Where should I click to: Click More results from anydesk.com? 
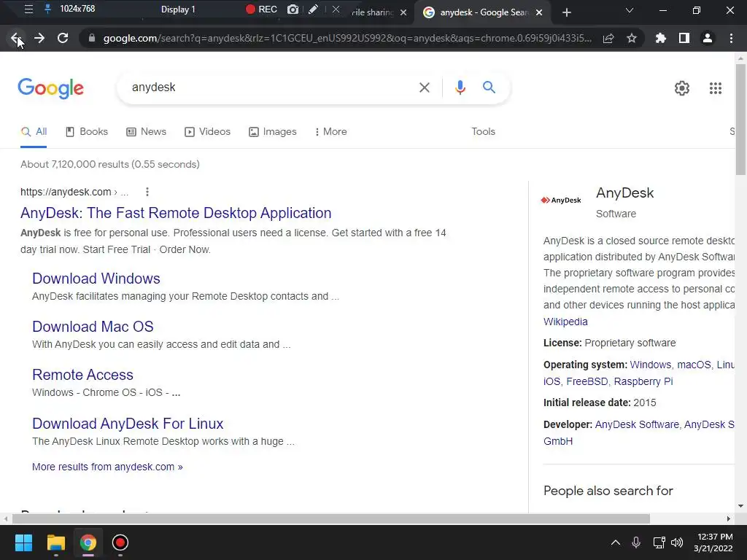point(108,467)
